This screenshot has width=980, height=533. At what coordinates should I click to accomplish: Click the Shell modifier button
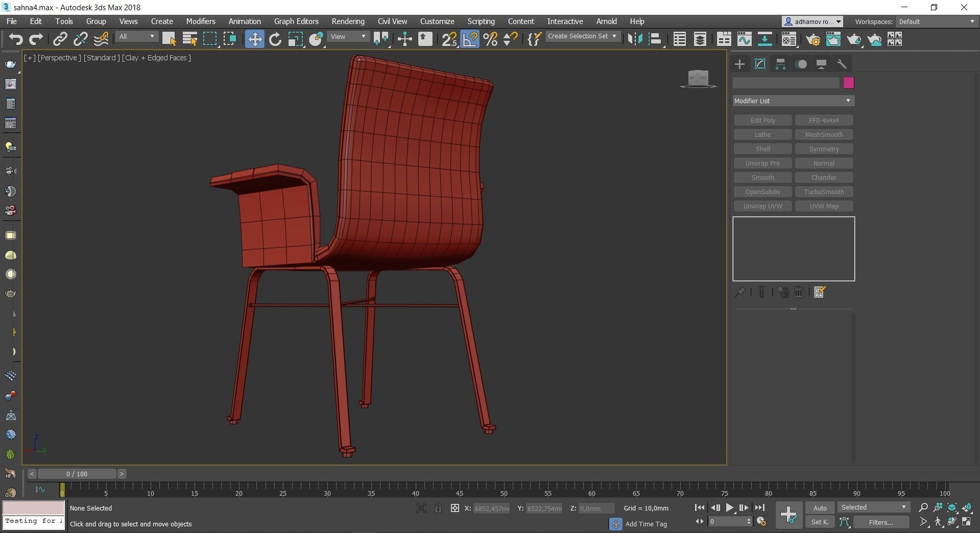[762, 149]
